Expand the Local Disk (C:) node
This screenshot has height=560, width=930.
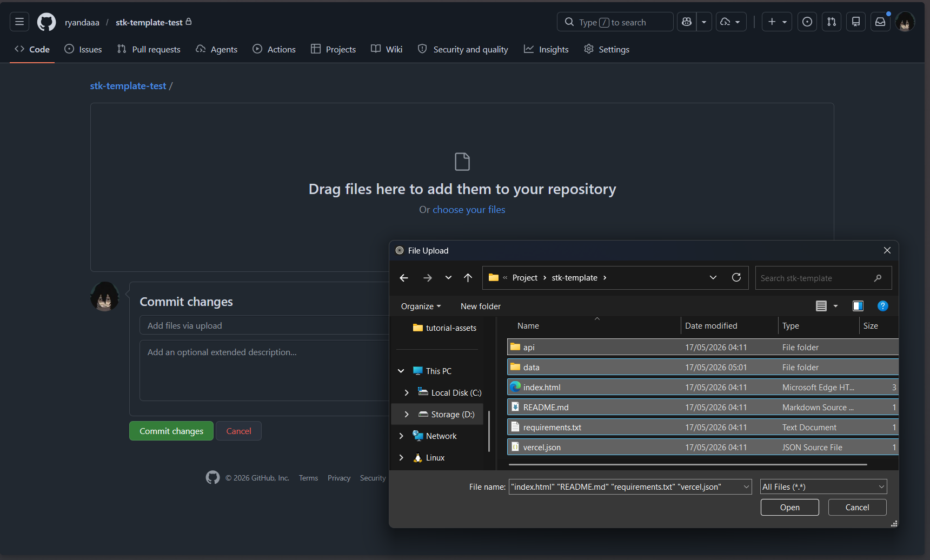[x=407, y=393]
